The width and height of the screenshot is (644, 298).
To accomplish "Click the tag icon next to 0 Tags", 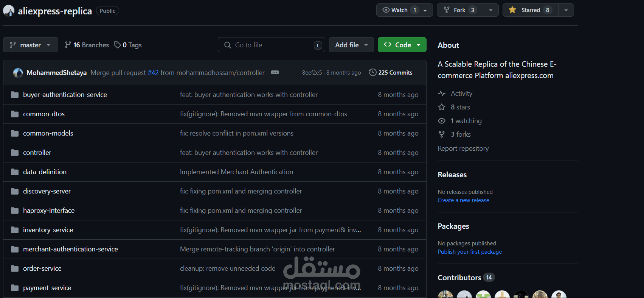I will (x=117, y=45).
